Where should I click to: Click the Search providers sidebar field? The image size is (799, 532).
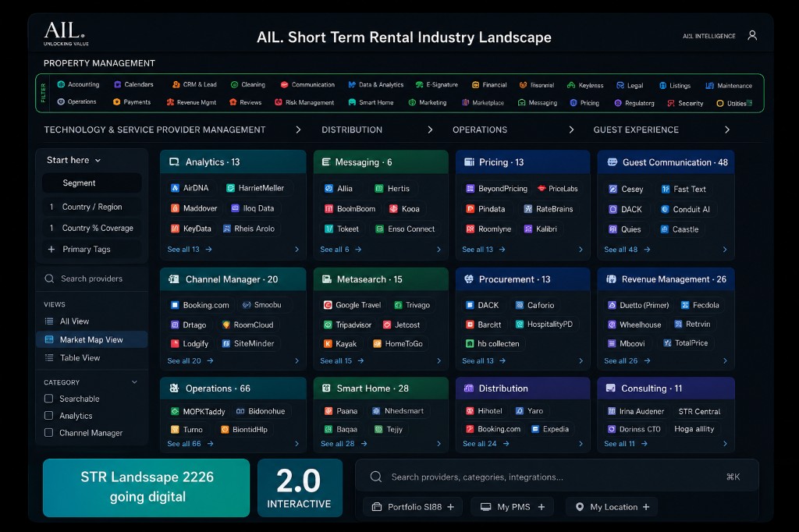click(92, 278)
